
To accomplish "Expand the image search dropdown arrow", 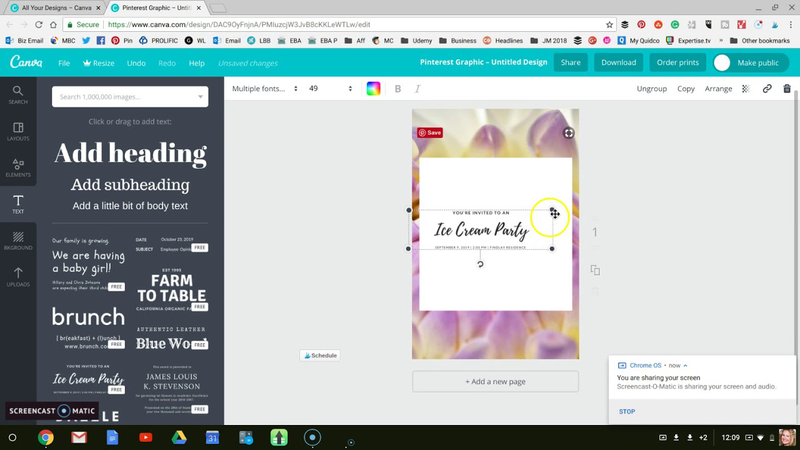I will (201, 97).
